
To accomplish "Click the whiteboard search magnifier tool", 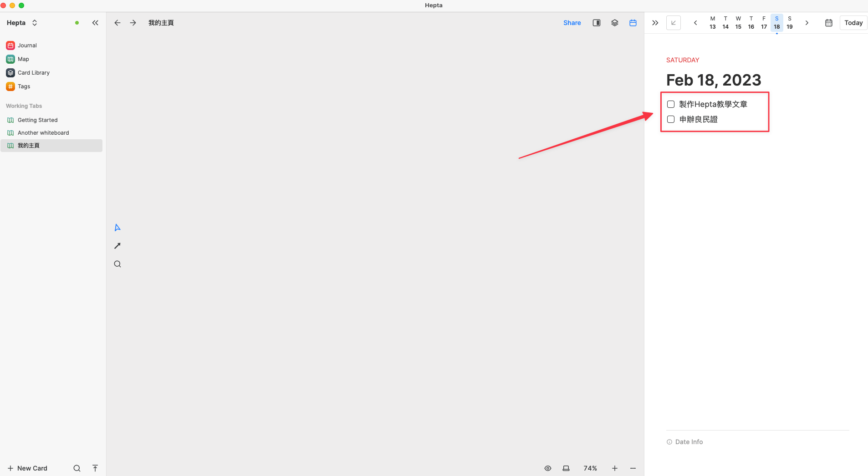I will pyautogui.click(x=117, y=264).
